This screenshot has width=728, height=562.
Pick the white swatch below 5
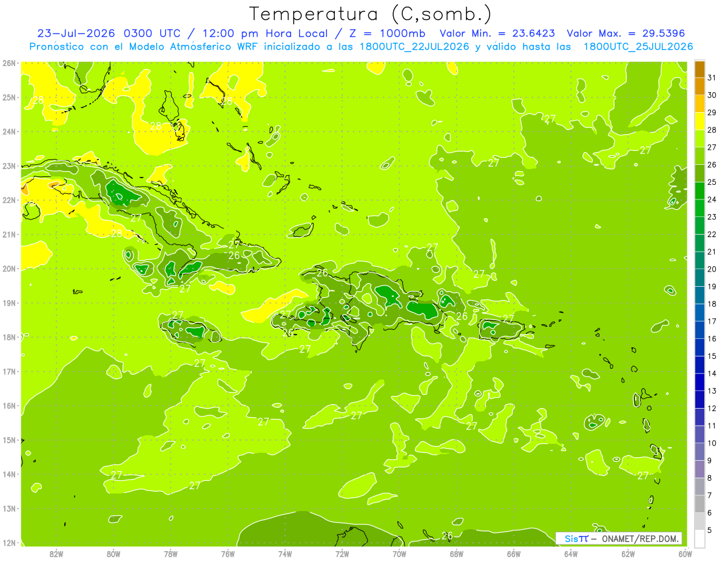coord(699,538)
